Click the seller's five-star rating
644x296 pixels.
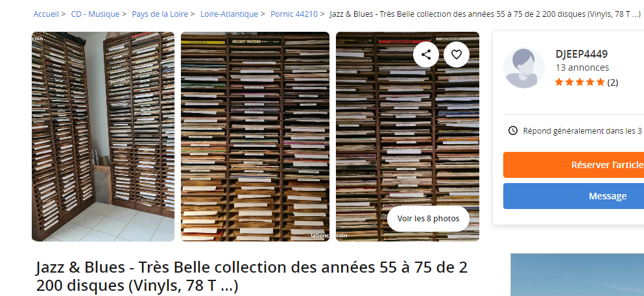coord(580,82)
